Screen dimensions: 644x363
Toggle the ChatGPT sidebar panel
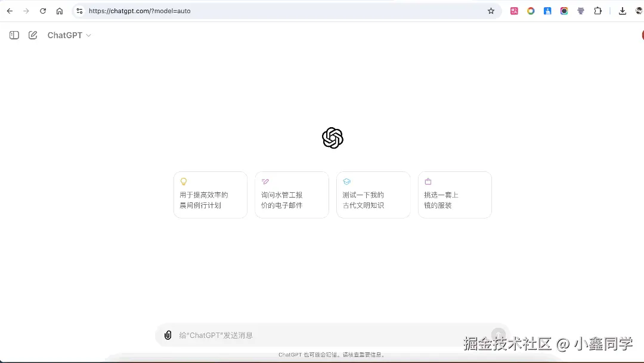pyautogui.click(x=14, y=35)
